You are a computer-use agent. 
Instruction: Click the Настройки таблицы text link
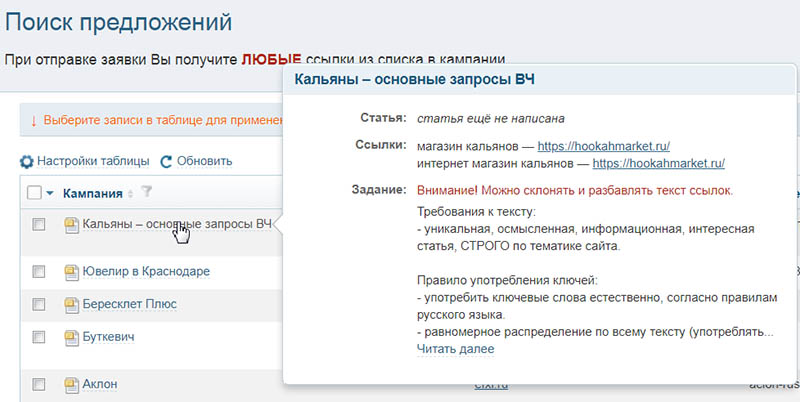[94, 161]
